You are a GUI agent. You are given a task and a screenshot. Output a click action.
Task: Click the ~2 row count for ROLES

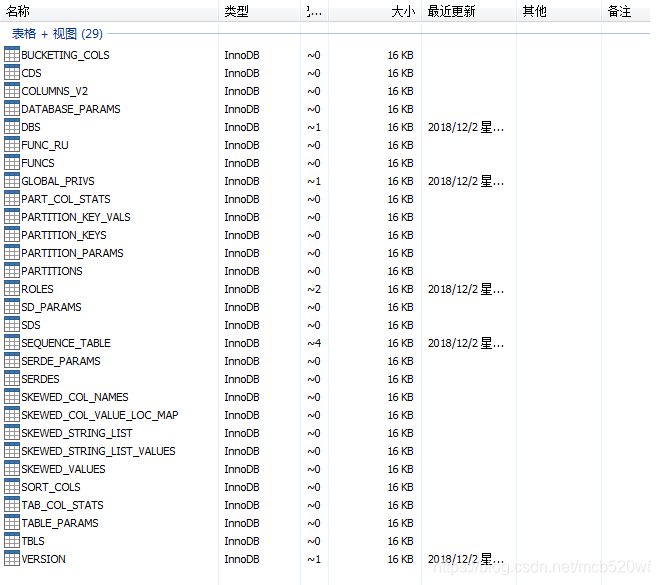[314, 289]
